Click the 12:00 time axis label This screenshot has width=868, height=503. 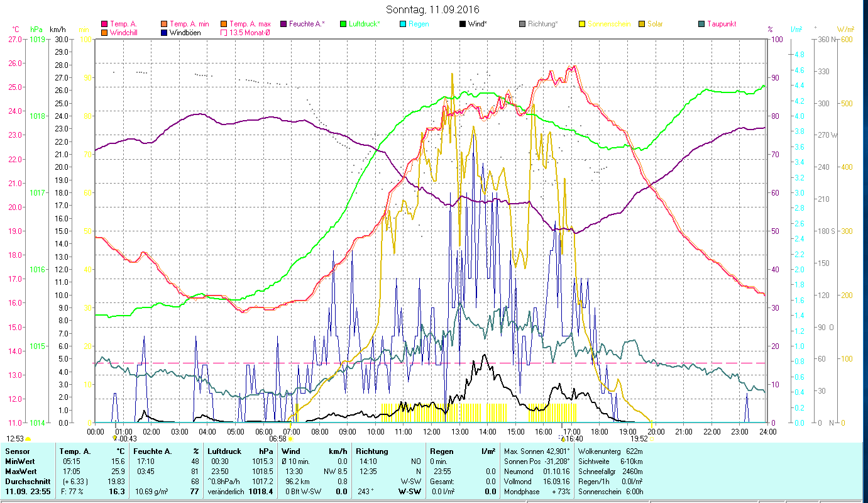tap(432, 431)
